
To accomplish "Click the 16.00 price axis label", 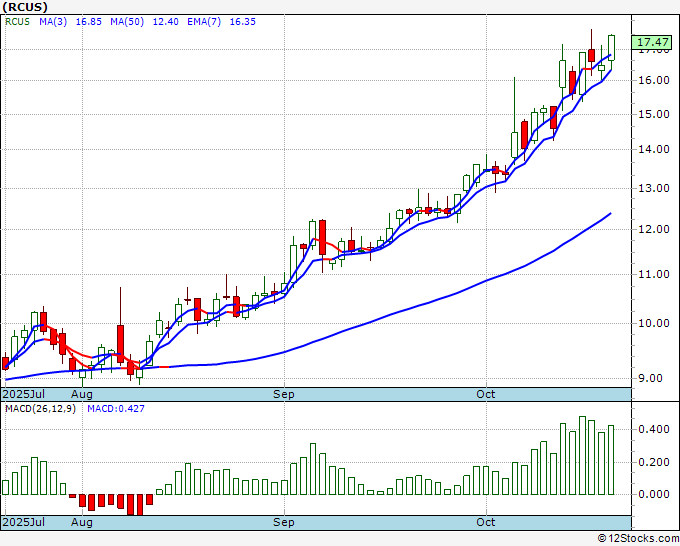I will [x=654, y=80].
